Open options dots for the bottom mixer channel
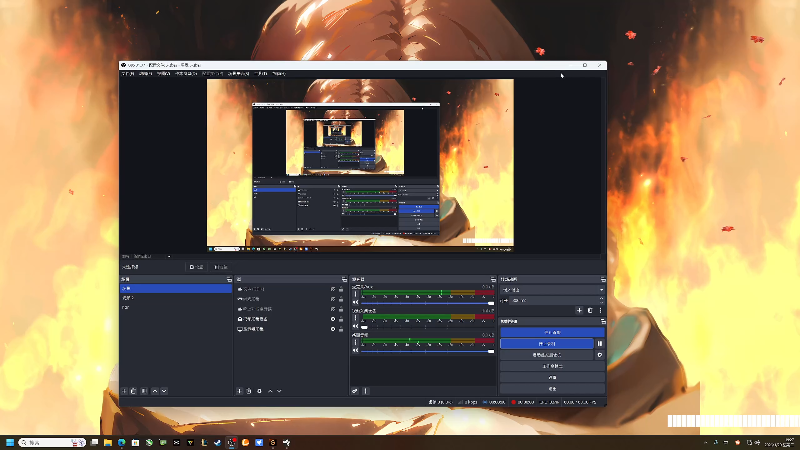Viewport: 800px width, 450px height. pyautogui.click(x=356, y=342)
